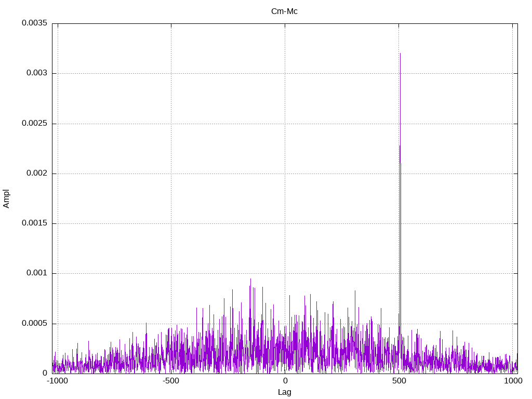Click the plot title Cm-Mc
The image size is (532, 399).
coord(284,11)
